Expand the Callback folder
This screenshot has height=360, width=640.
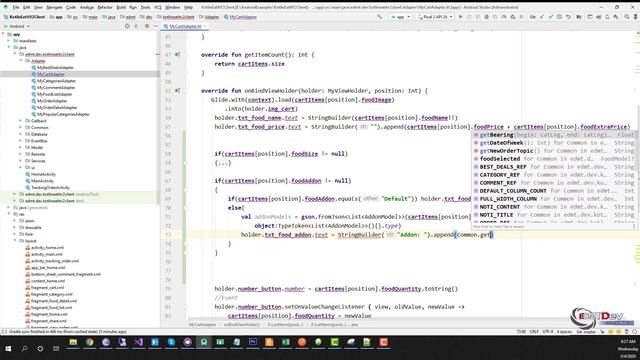point(20,121)
